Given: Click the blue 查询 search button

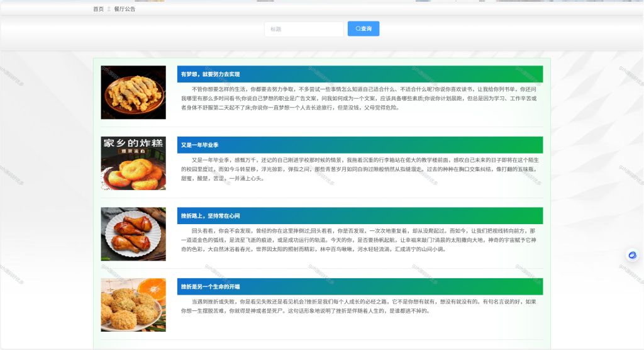Looking at the screenshot, I should tap(363, 29).
